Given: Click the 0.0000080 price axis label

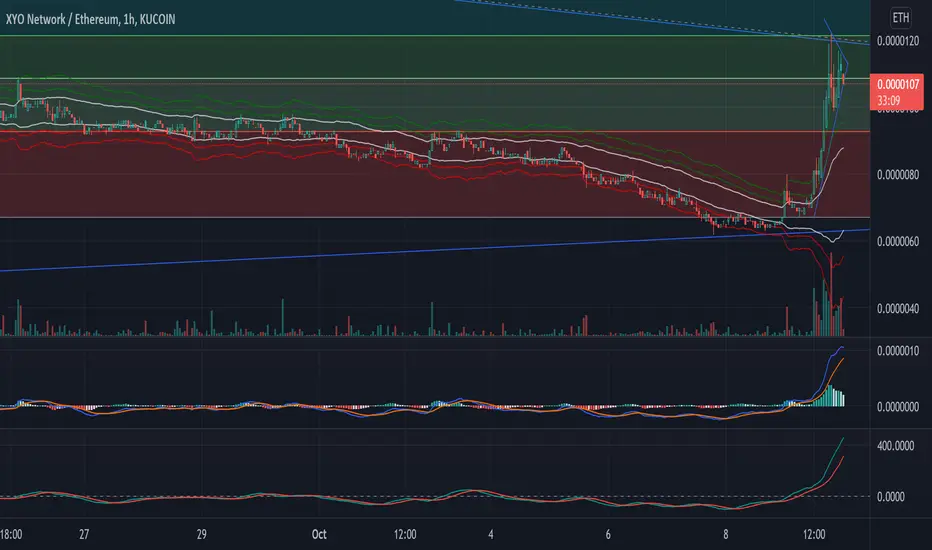Looking at the screenshot, I should pos(898,175).
